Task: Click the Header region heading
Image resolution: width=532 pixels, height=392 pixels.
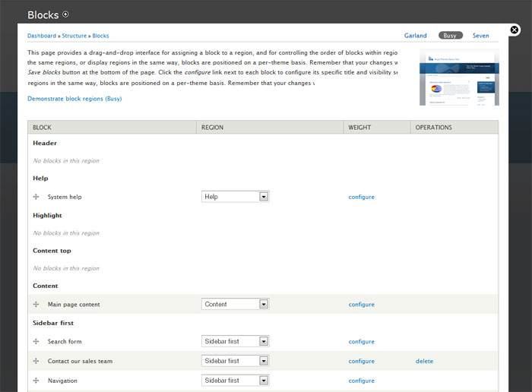Action: point(45,143)
